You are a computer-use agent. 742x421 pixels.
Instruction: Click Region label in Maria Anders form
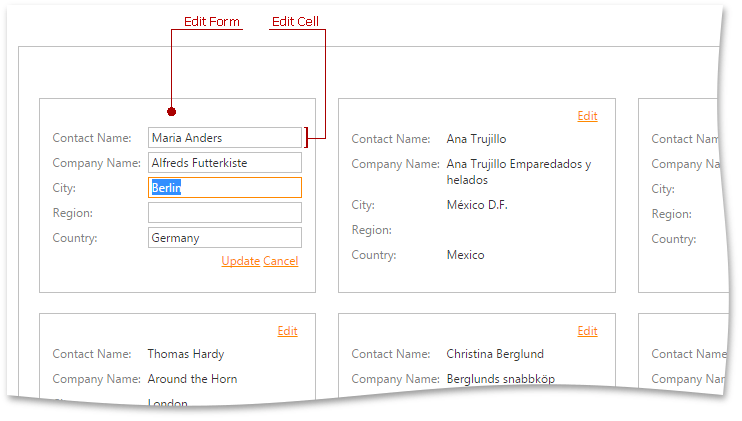pos(72,213)
